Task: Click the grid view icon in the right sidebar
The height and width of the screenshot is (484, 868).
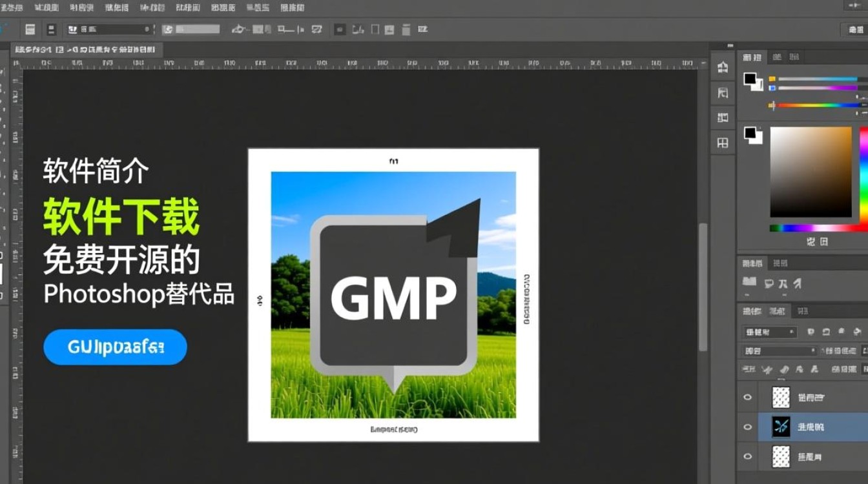Action: coord(722,141)
